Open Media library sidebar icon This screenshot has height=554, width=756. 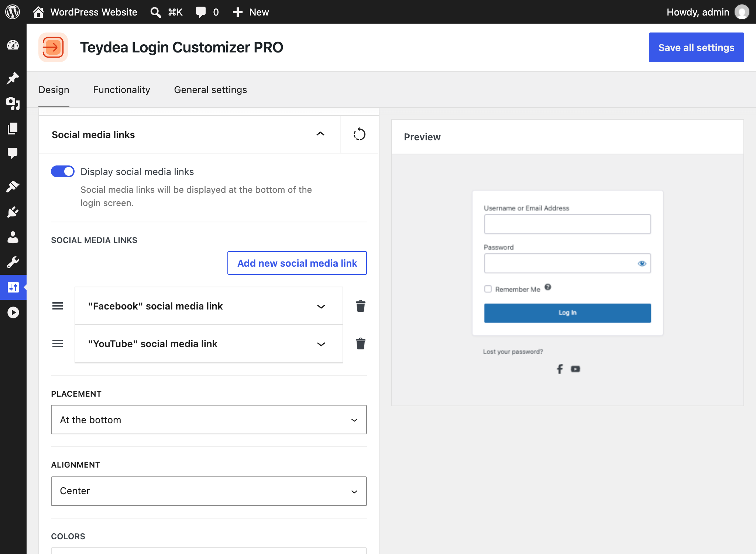pos(13,103)
